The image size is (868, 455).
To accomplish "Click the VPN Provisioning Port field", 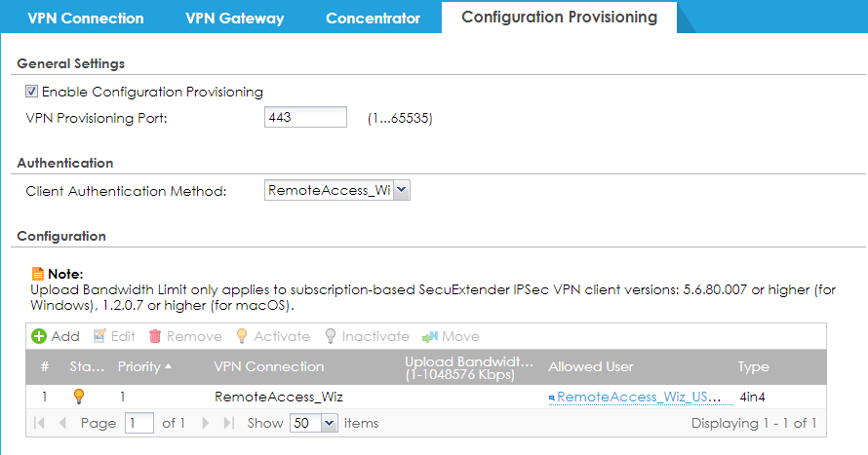I will tap(305, 117).
